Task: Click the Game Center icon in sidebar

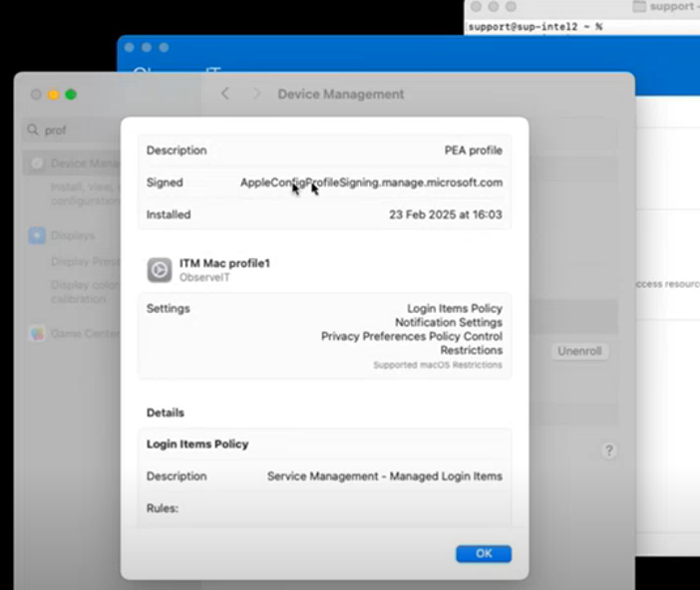Action: point(37,334)
